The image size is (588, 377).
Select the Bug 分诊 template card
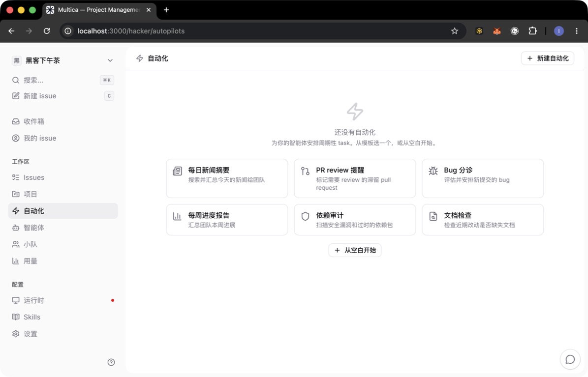click(x=483, y=178)
